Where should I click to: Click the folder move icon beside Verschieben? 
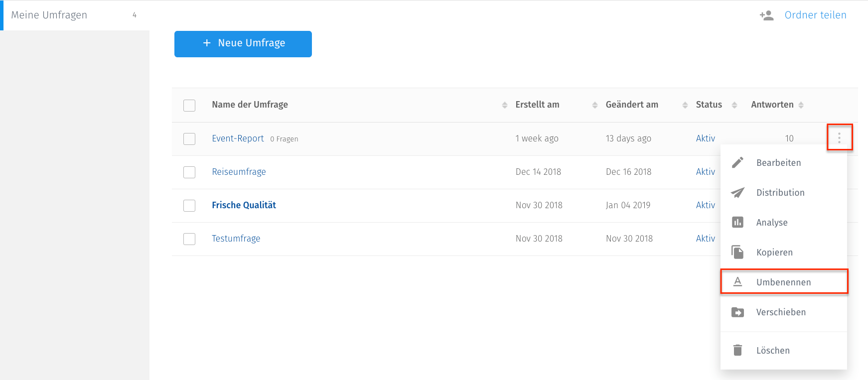[737, 312]
